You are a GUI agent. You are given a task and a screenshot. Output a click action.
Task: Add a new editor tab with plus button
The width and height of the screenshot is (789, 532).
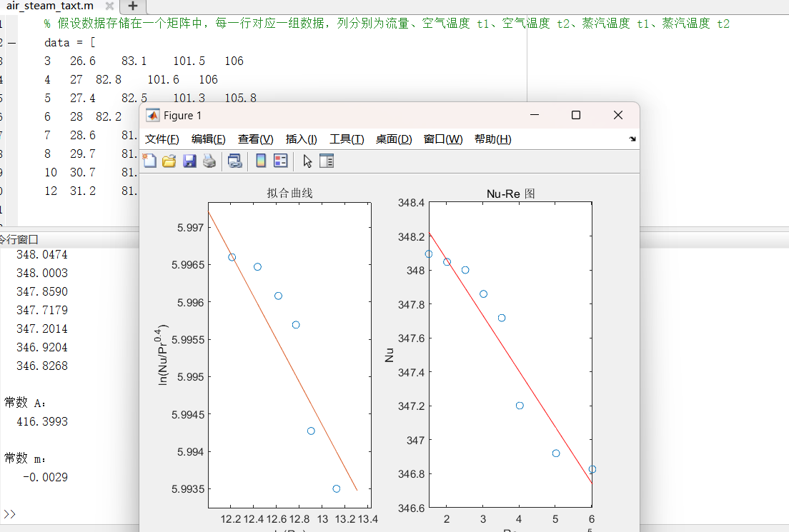pyautogui.click(x=132, y=6)
